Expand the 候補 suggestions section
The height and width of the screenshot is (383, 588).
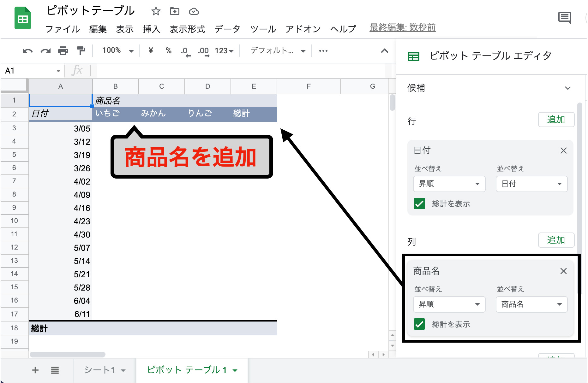(x=567, y=88)
